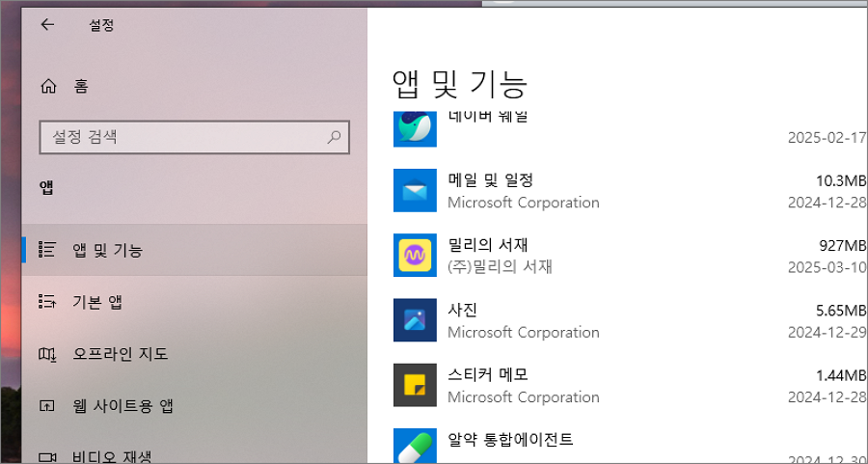This screenshot has width=868, height=464.
Task: Click the 스티커 메모 sticky note icon
Action: coord(415,385)
